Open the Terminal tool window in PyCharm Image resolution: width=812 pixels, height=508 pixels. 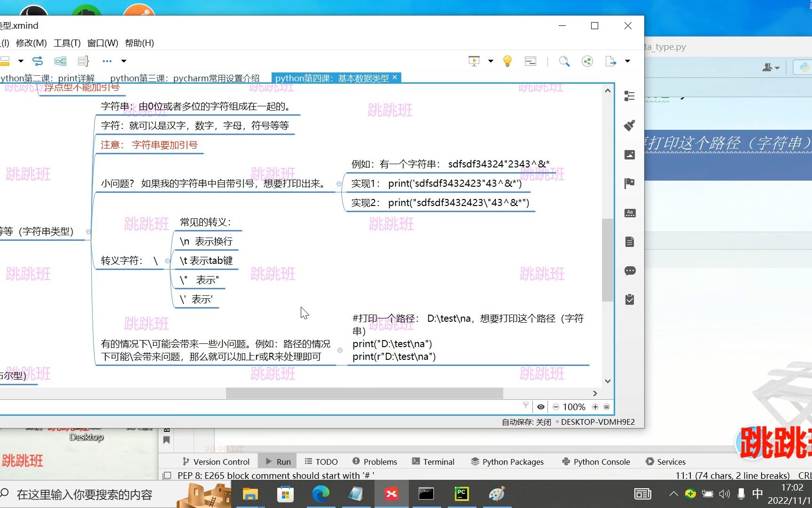click(433, 462)
